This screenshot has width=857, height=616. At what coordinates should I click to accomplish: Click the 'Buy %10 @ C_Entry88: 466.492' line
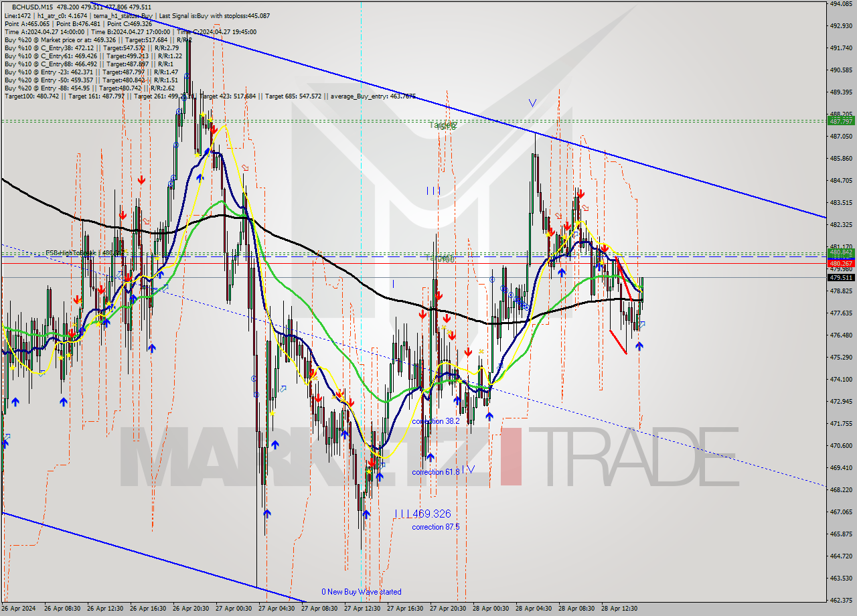[90, 64]
